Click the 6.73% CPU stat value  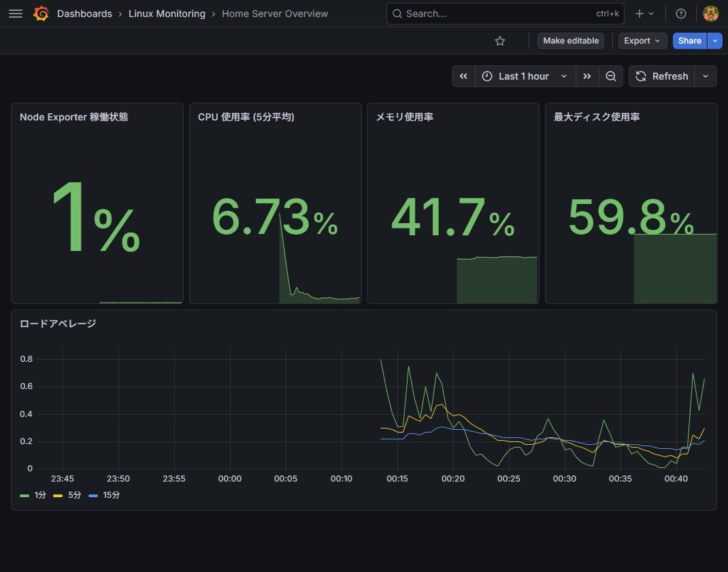[275, 217]
